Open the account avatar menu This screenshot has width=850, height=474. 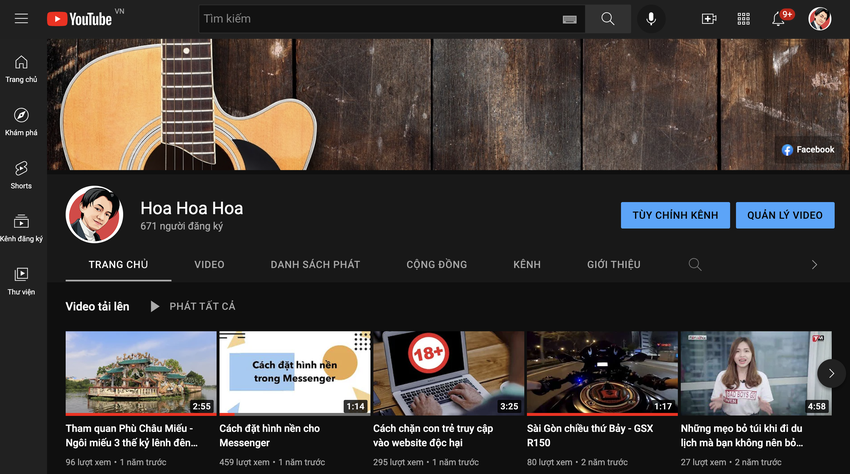pos(820,19)
